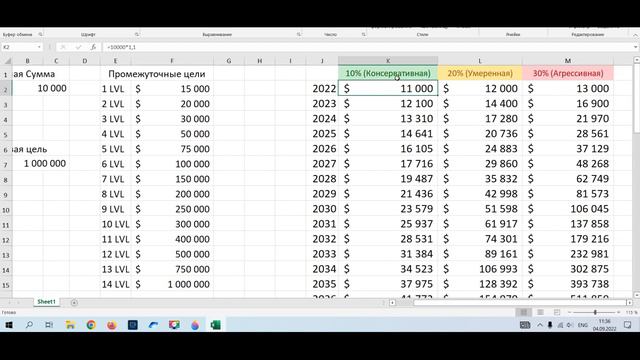Click the microphone tray icon
640x360 pixels.
(x=550, y=325)
